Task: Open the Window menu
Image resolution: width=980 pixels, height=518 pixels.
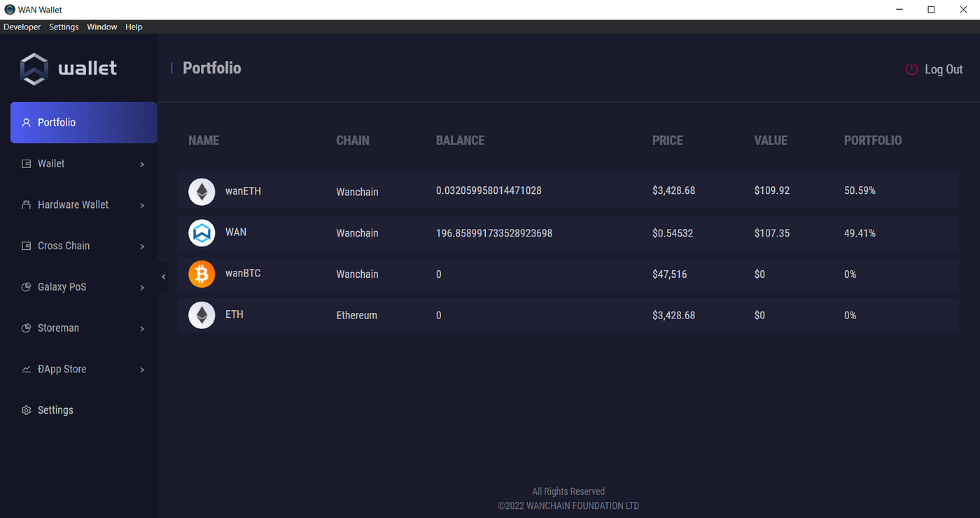Action: point(102,27)
